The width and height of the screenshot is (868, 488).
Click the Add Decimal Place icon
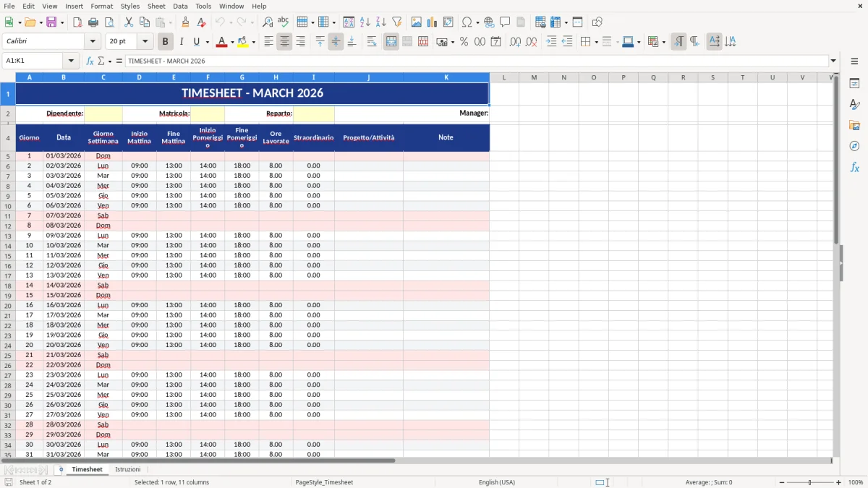pos(515,42)
